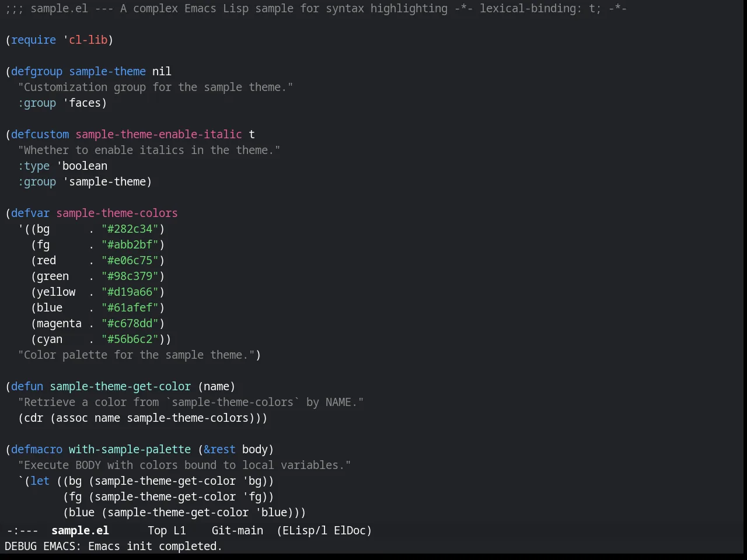This screenshot has width=747, height=560.
Task: Click docstring "Execute BODY with colors bound to local variables."
Action: (184, 465)
